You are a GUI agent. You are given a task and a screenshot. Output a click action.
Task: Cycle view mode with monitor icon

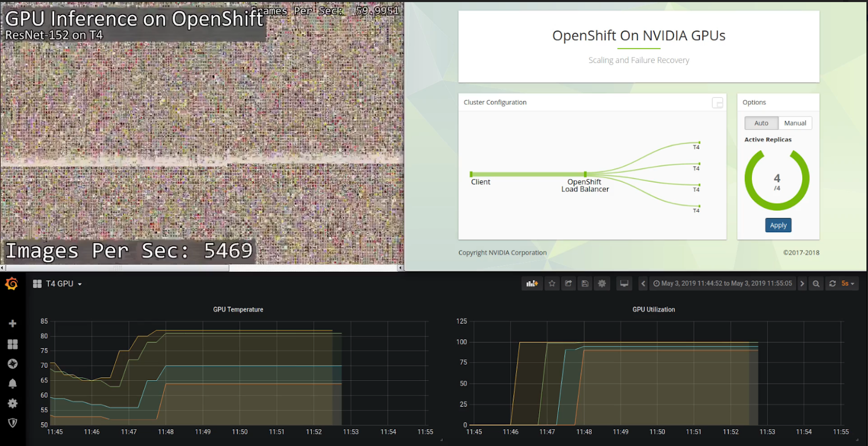point(624,283)
